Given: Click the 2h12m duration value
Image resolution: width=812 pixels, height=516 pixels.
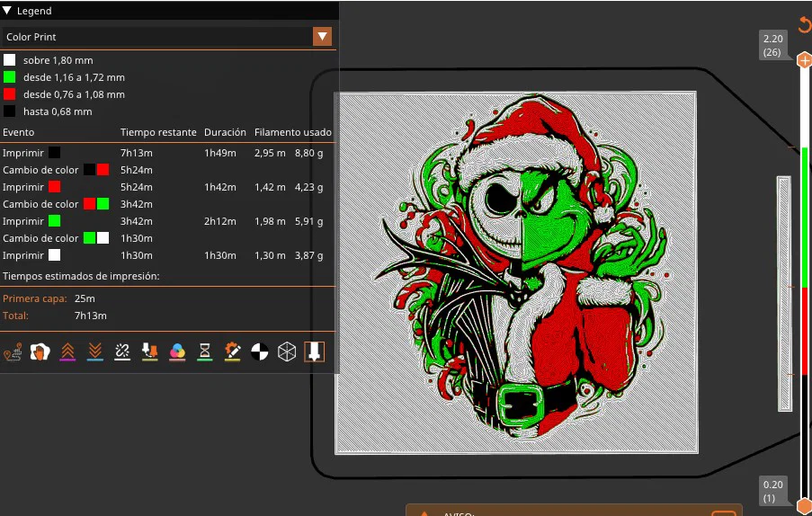Looking at the screenshot, I should coord(220,221).
